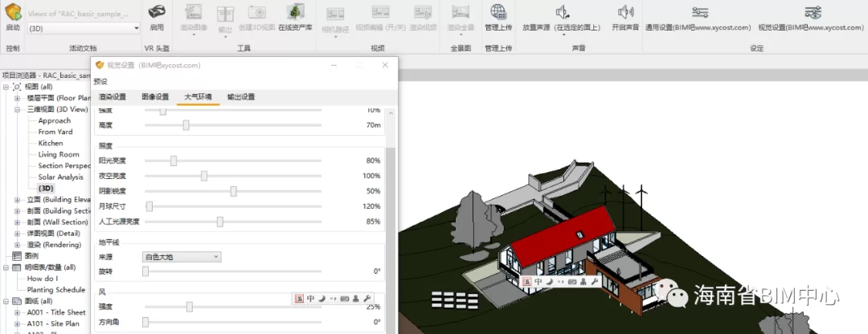
Task: Close the 视觉设置 dialog
Action: [385, 65]
